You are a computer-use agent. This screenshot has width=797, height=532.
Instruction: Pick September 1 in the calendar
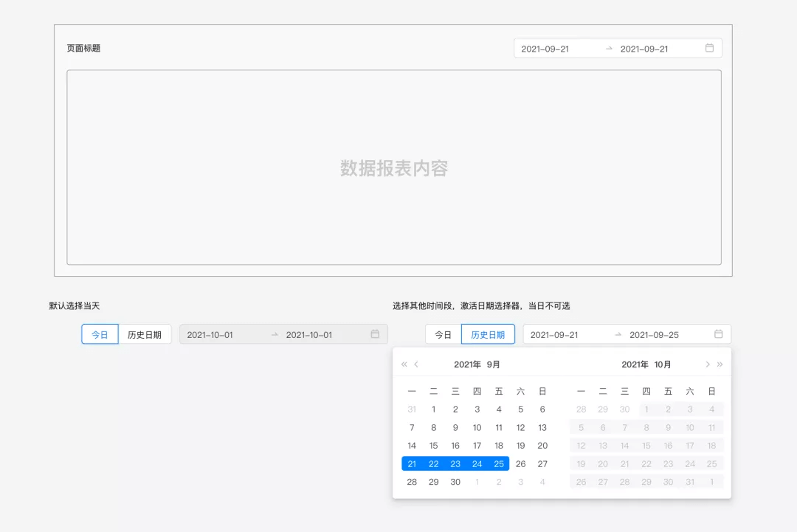click(x=434, y=409)
